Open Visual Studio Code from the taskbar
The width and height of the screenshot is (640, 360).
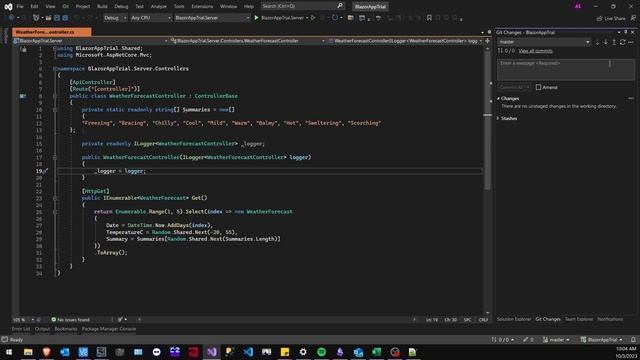click(248, 352)
